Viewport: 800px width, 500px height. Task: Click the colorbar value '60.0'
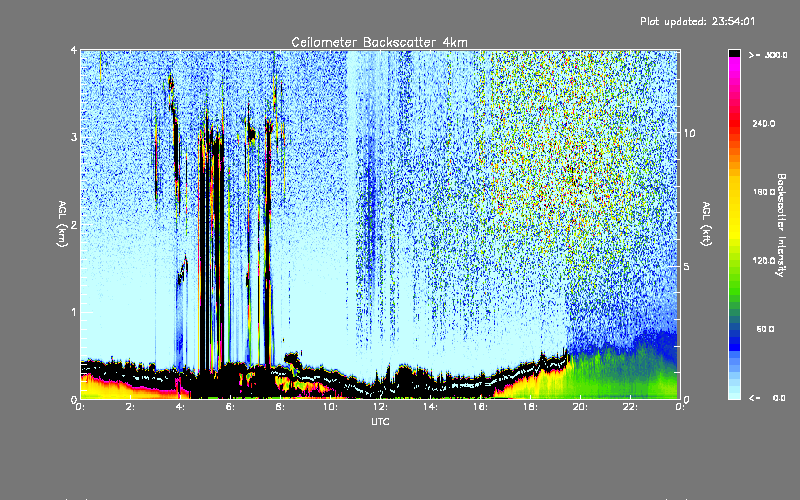765,329
